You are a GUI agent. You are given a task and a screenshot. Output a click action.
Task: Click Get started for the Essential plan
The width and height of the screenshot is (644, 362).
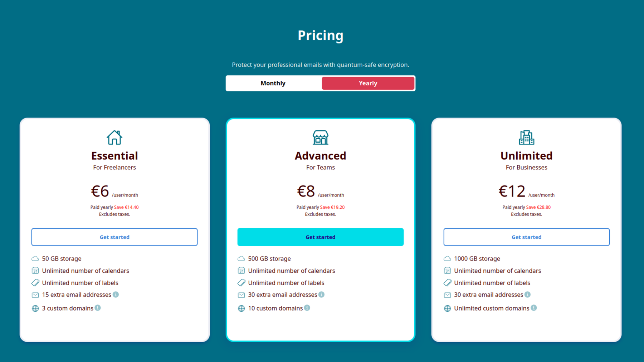click(x=114, y=237)
